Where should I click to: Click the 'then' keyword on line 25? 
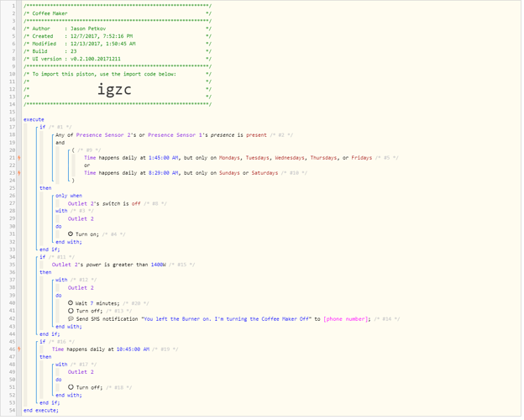click(45, 188)
